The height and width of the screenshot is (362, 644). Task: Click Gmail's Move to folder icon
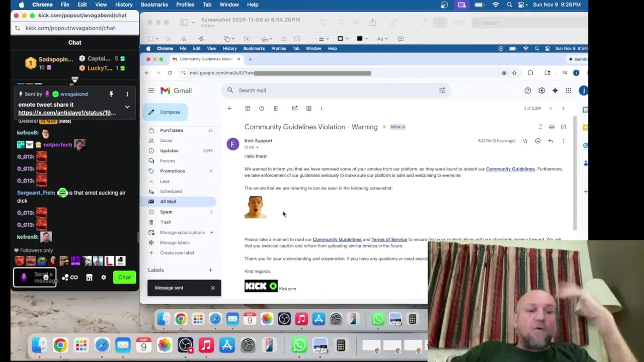[309, 108]
